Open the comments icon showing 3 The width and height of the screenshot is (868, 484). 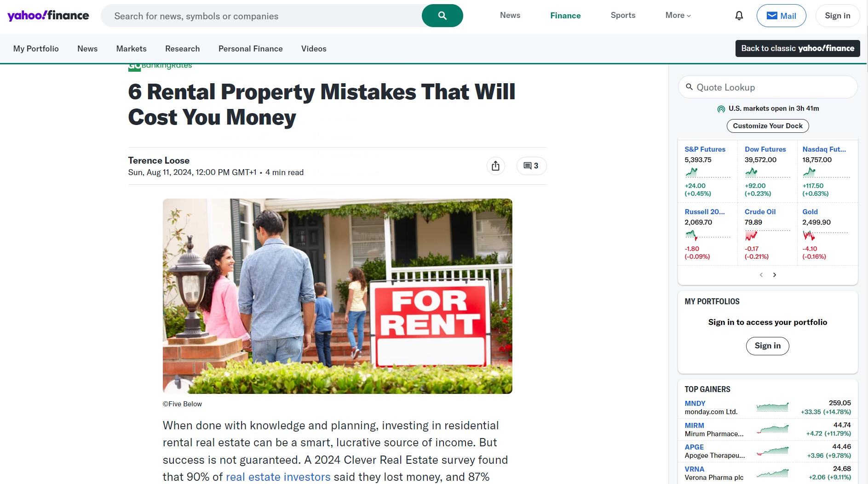pyautogui.click(x=531, y=166)
